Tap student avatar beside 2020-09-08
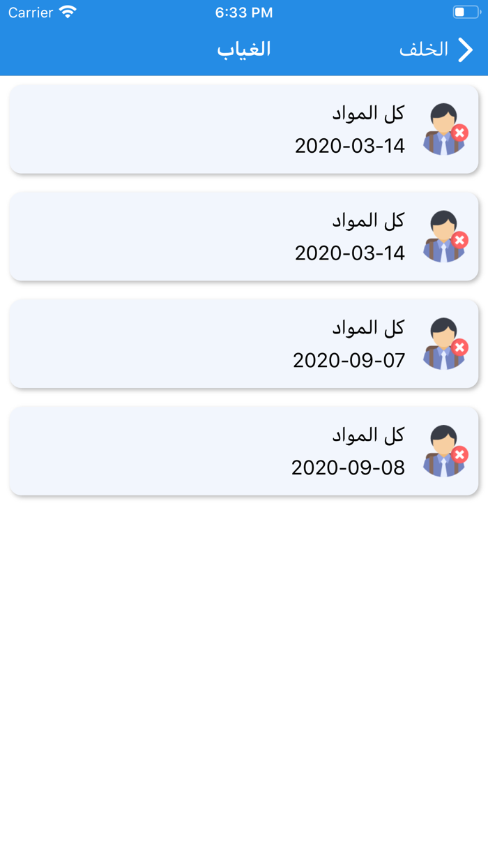Viewport: 488px width, 868px height. [443, 451]
